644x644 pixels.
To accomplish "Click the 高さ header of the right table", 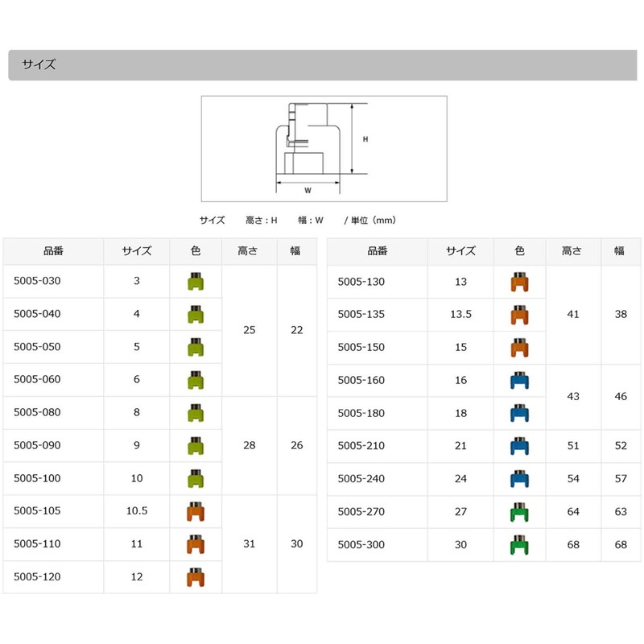I will 572,251.
